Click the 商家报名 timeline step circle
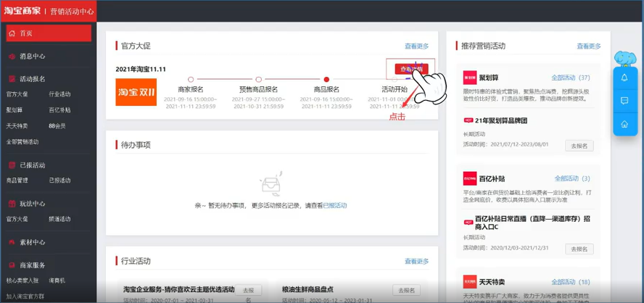The image size is (644, 303). click(x=191, y=80)
